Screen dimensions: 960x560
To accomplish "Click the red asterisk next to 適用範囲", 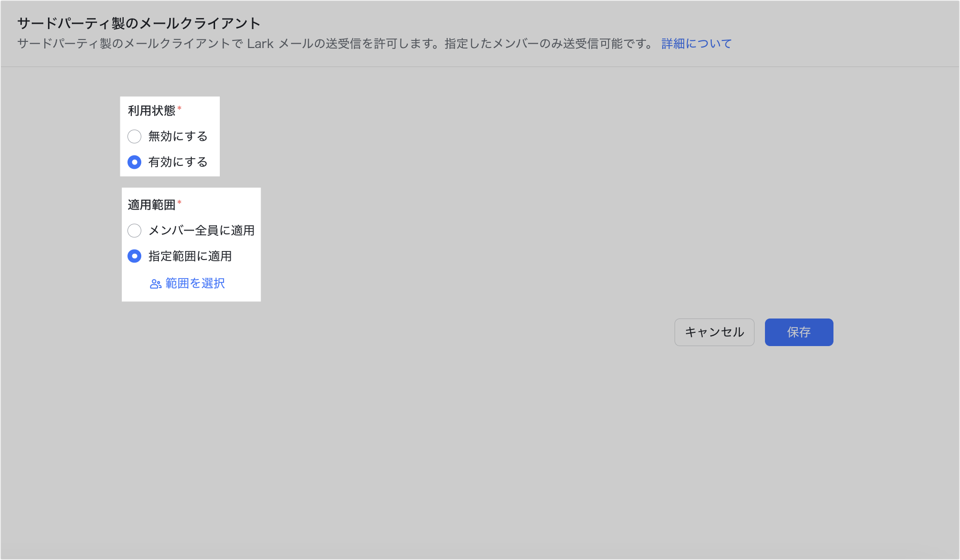I will point(179,203).
